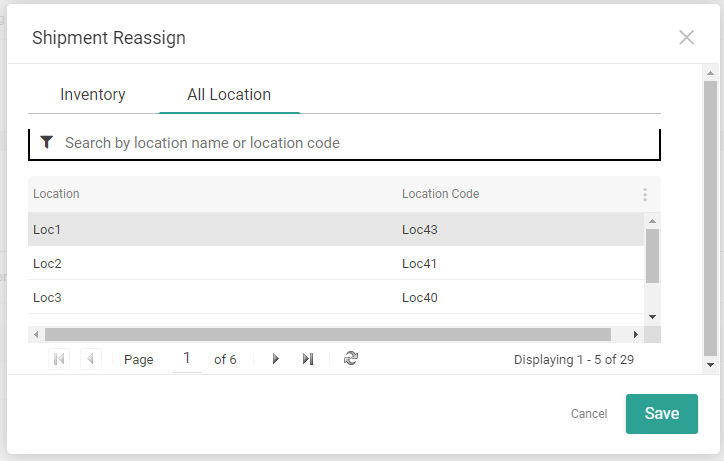The image size is (724, 461).
Task: Save the shipment reassignment
Action: tap(662, 413)
